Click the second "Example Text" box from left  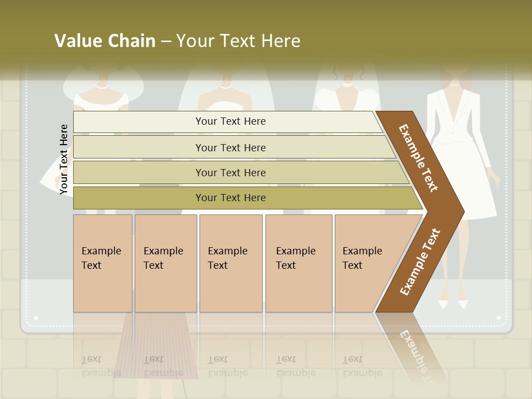point(165,263)
